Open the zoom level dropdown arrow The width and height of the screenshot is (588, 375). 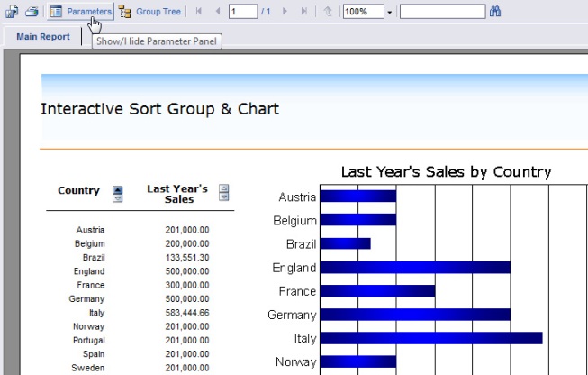389,13
